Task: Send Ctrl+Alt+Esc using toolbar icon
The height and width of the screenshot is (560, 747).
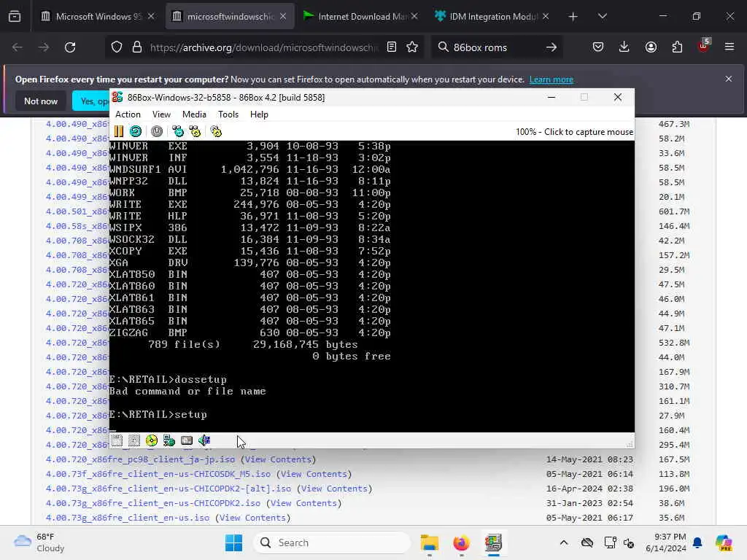Action: pos(195,131)
